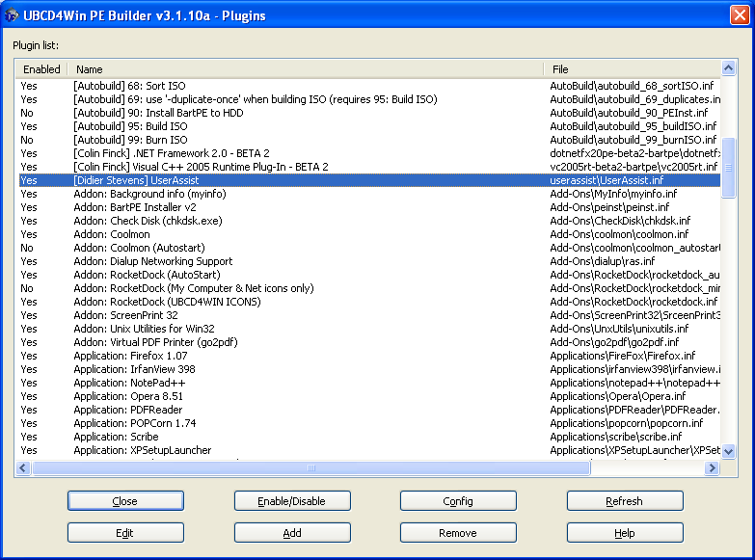Viewport: 755px width, 560px height.
Task: Select 'Addon: Coolmon (Autostart)' row
Action: (369, 248)
